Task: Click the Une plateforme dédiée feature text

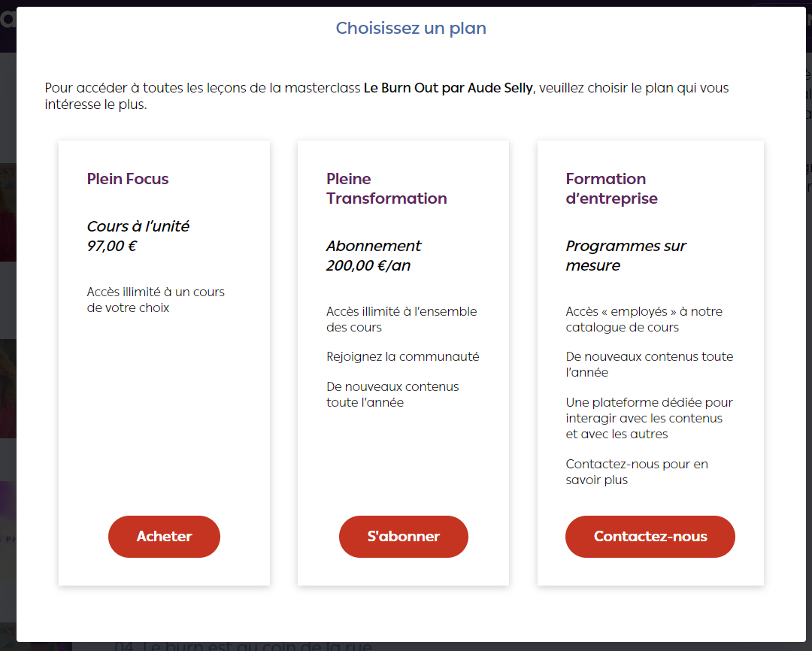Action: 649,418
